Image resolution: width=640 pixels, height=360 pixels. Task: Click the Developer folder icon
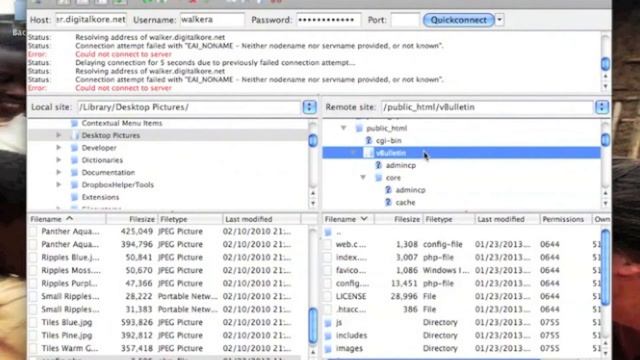point(74,147)
